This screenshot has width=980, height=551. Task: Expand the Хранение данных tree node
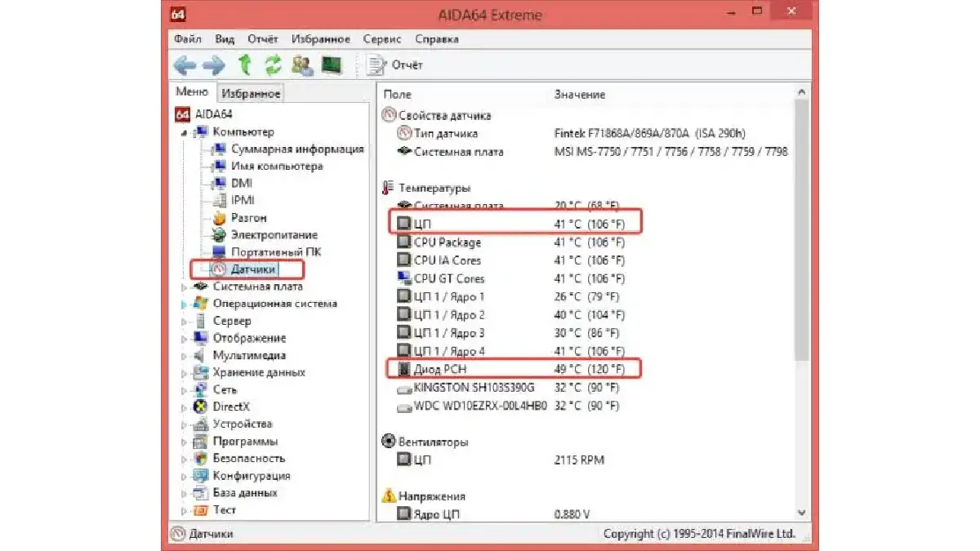(184, 372)
